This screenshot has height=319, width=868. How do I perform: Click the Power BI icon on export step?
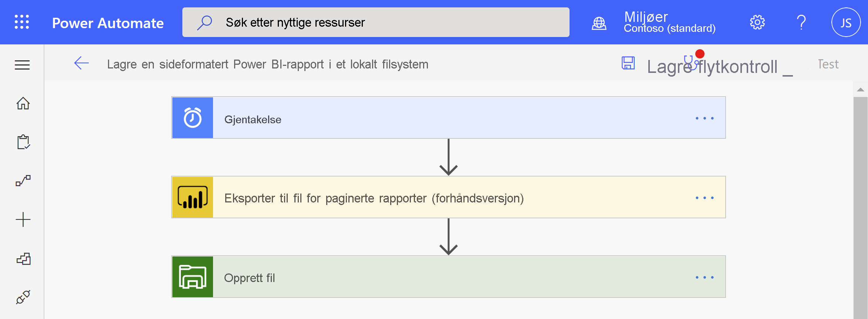193,197
